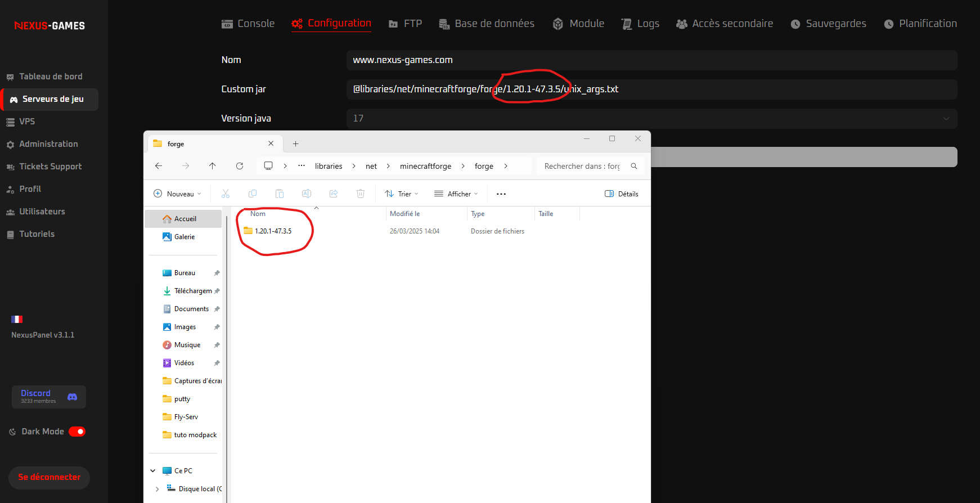Open tuto modpack folder in navigation pane
Viewport: 980px width, 503px height.
point(190,435)
